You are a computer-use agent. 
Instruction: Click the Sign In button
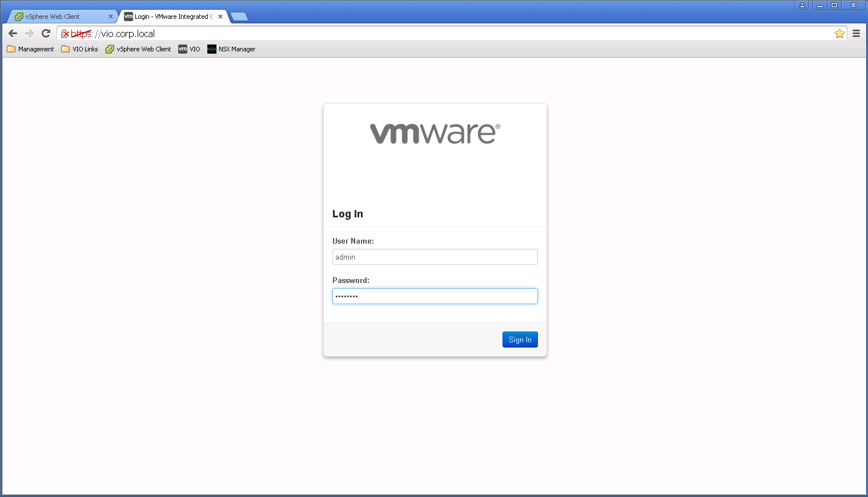[520, 340]
